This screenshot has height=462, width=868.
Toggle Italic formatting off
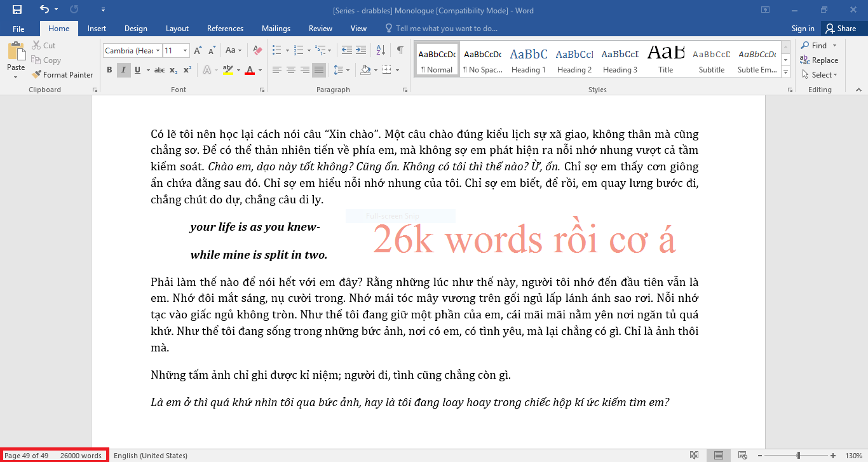tap(123, 70)
